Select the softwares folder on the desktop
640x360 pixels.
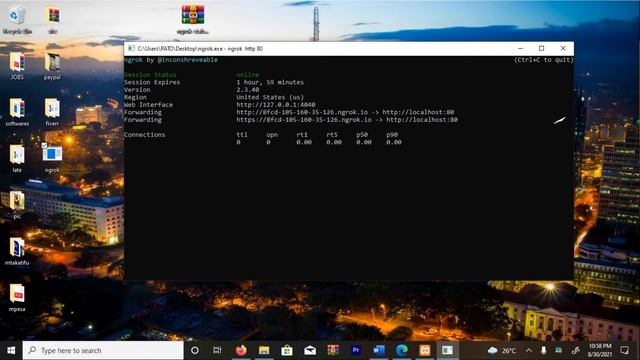17,112
